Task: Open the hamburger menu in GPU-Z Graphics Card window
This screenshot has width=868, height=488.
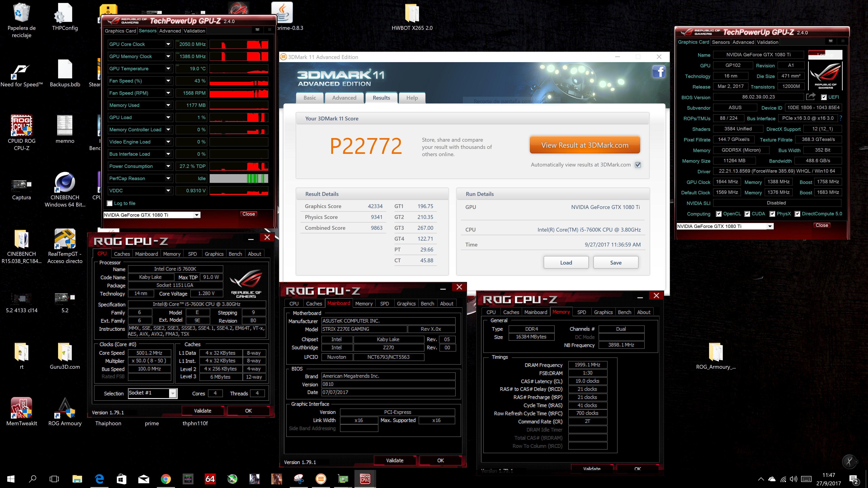Action: pos(843,41)
